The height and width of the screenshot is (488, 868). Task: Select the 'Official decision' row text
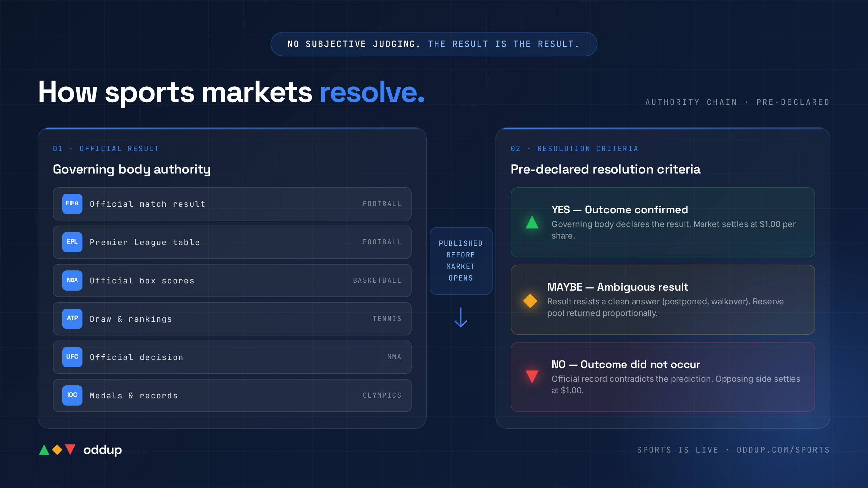click(136, 358)
